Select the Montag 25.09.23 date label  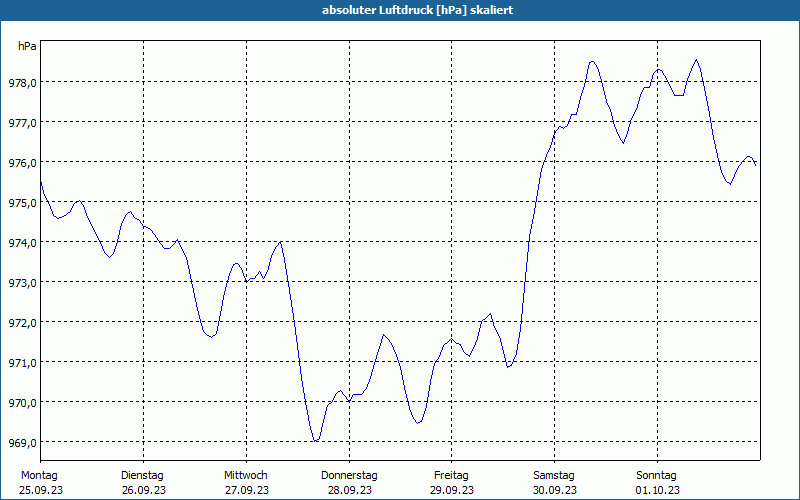41,483
